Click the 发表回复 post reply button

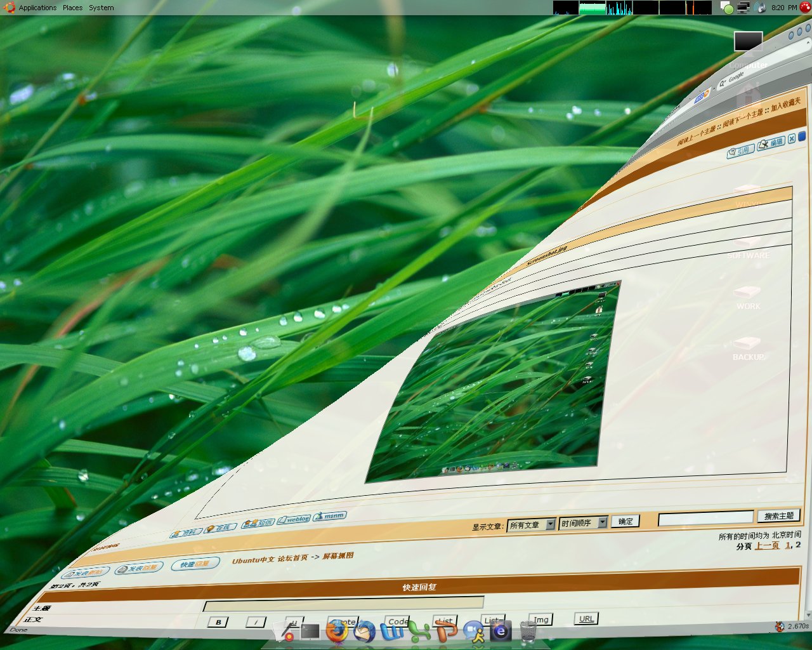(138, 568)
